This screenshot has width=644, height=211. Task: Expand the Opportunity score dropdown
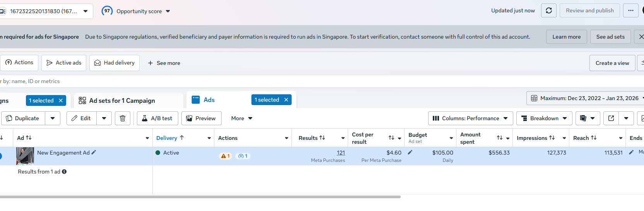tap(168, 11)
